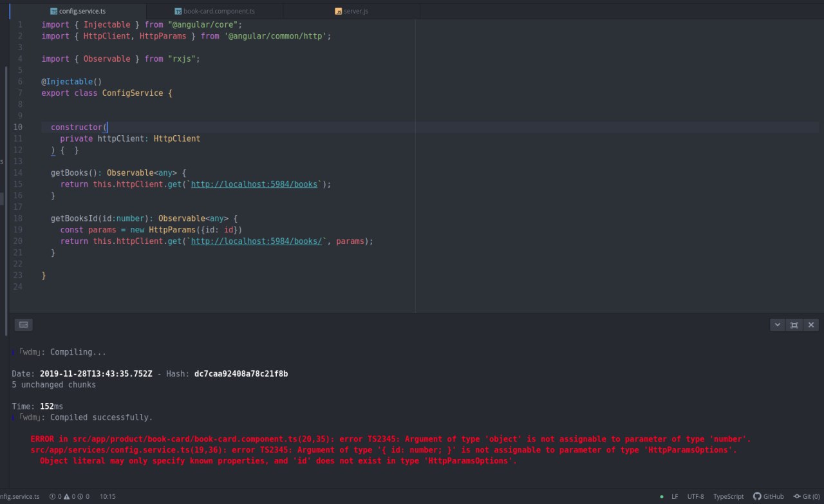The image size is (824, 504).
Task: Open the Git (0) status panel
Action: (x=807, y=496)
